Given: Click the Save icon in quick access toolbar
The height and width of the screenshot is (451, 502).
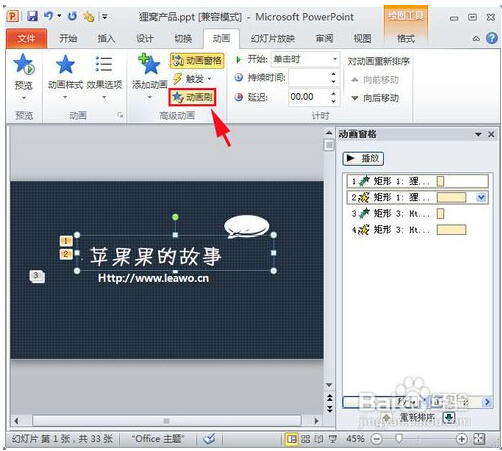Looking at the screenshot, I should pyautogui.click(x=32, y=16).
